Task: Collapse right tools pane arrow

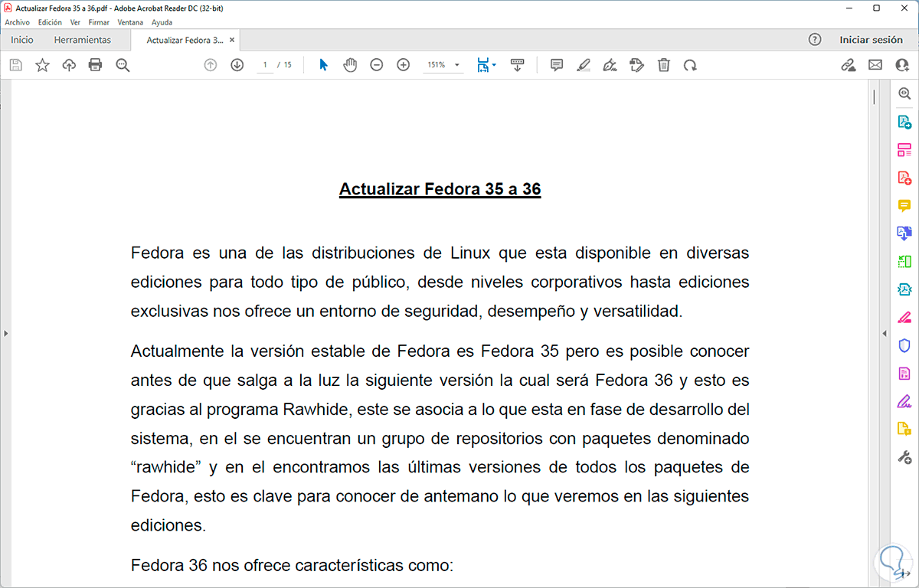Action: coord(884,333)
